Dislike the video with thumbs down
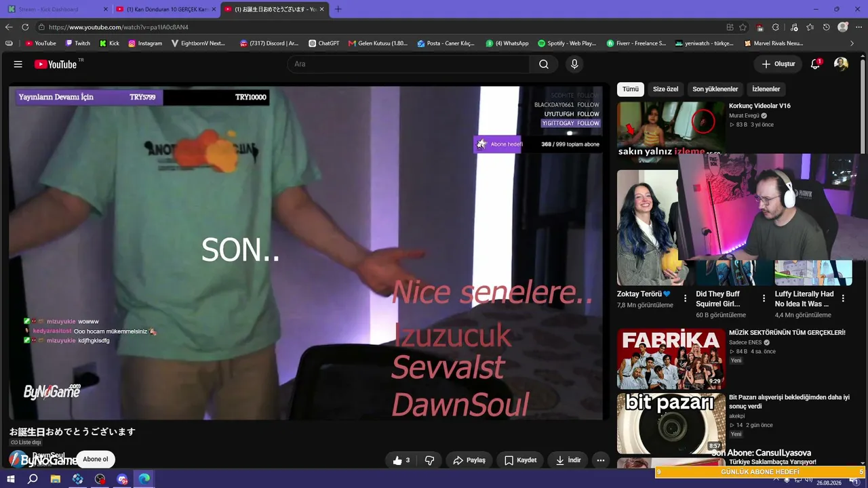Image resolution: width=868 pixels, height=488 pixels. (x=429, y=460)
